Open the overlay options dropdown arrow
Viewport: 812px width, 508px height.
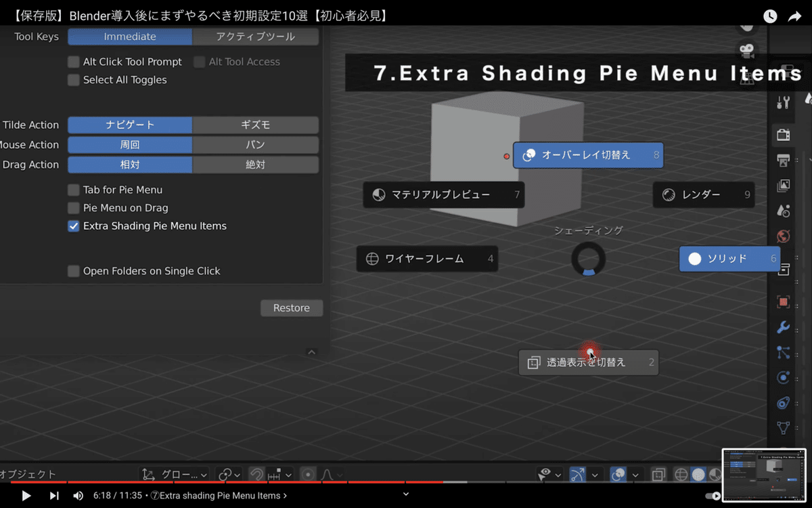(636, 475)
